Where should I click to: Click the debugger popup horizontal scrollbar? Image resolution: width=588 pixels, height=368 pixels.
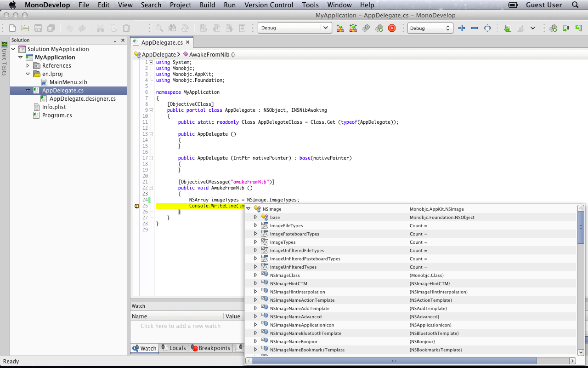tap(394, 361)
